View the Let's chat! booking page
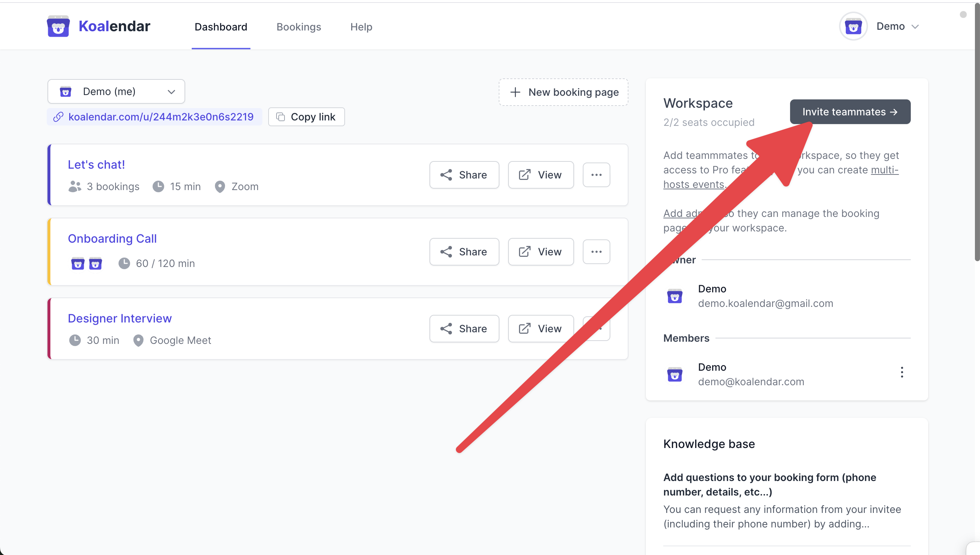Image resolution: width=980 pixels, height=555 pixels. point(541,175)
